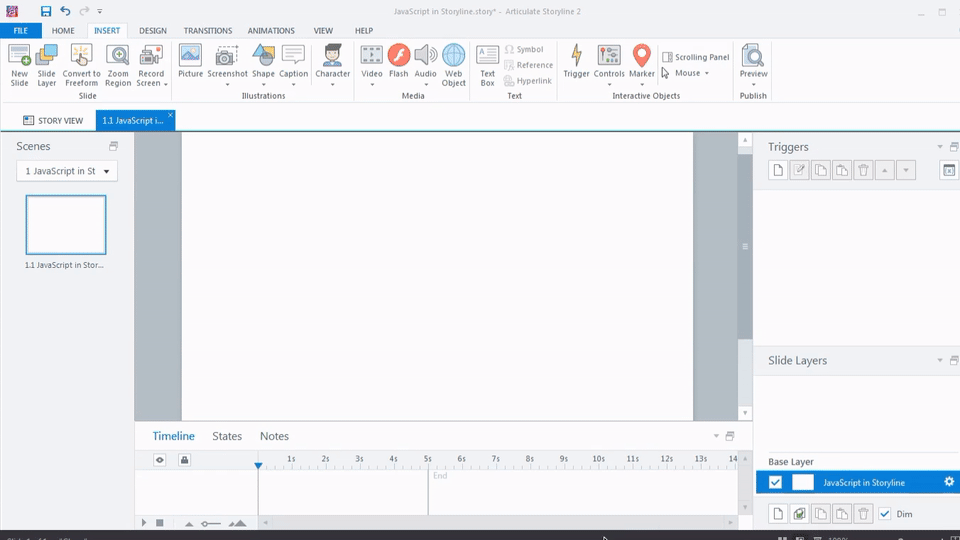Switch to the DESIGN ribbon tab

(x=152, y=31)
